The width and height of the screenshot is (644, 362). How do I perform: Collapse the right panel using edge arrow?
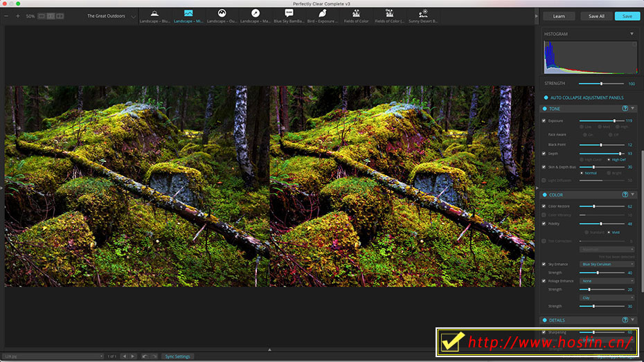(x=537, y=188)
